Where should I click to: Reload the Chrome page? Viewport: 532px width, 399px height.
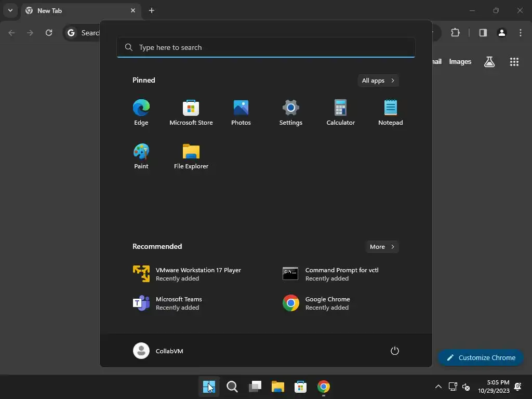pos(49,33)
